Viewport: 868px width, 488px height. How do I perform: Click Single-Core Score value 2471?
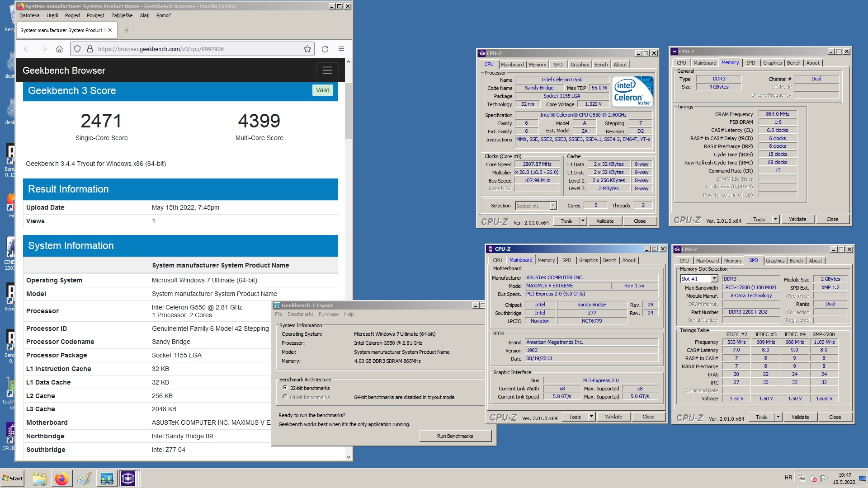tap(101, 121)
